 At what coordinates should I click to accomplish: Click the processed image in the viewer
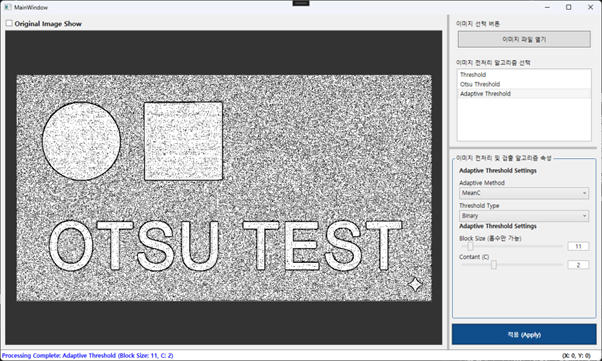224,188
